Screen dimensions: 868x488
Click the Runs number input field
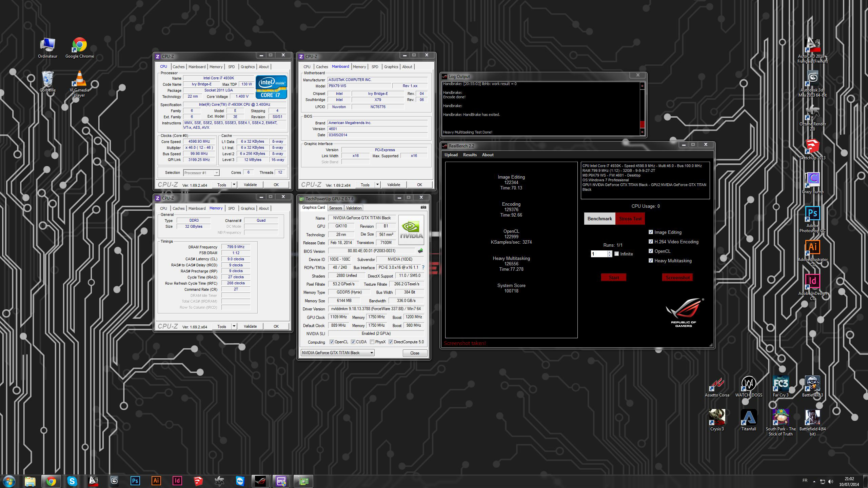point(599,254)
